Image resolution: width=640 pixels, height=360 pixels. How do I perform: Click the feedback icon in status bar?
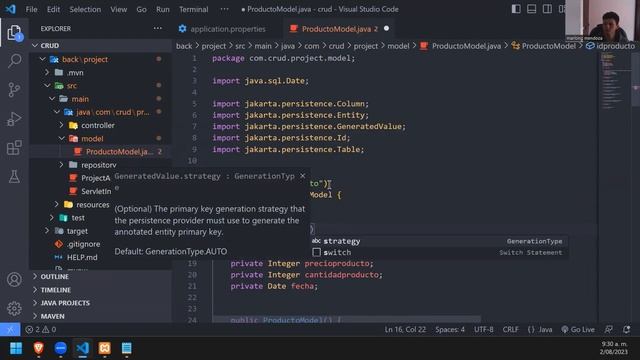[x=609, y=329]
